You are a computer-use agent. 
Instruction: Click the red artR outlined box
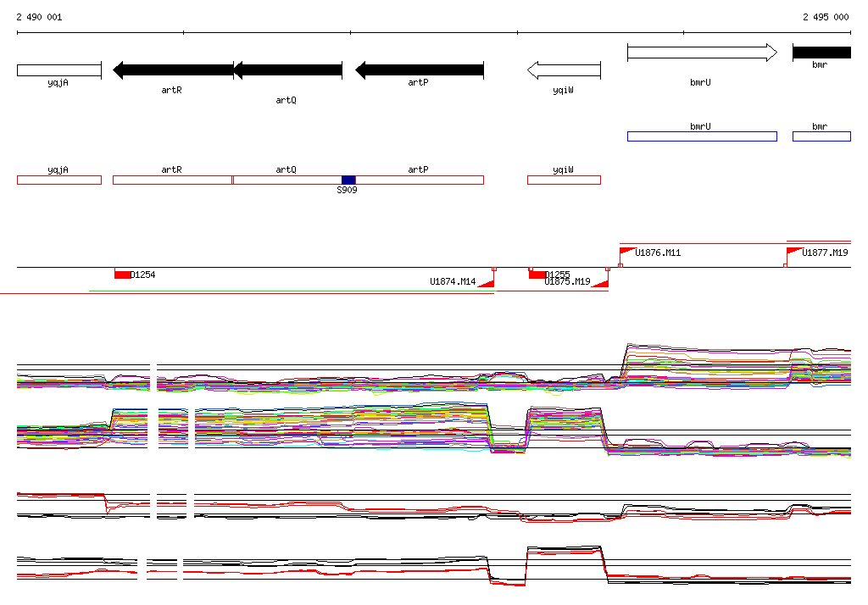[x=172, y=180]
